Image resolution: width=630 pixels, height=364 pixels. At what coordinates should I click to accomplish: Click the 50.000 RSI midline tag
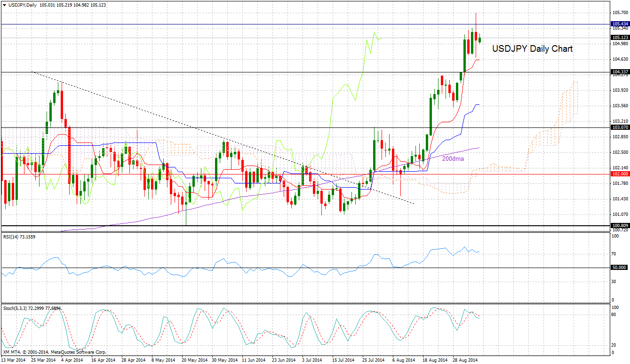coord(620,267)
